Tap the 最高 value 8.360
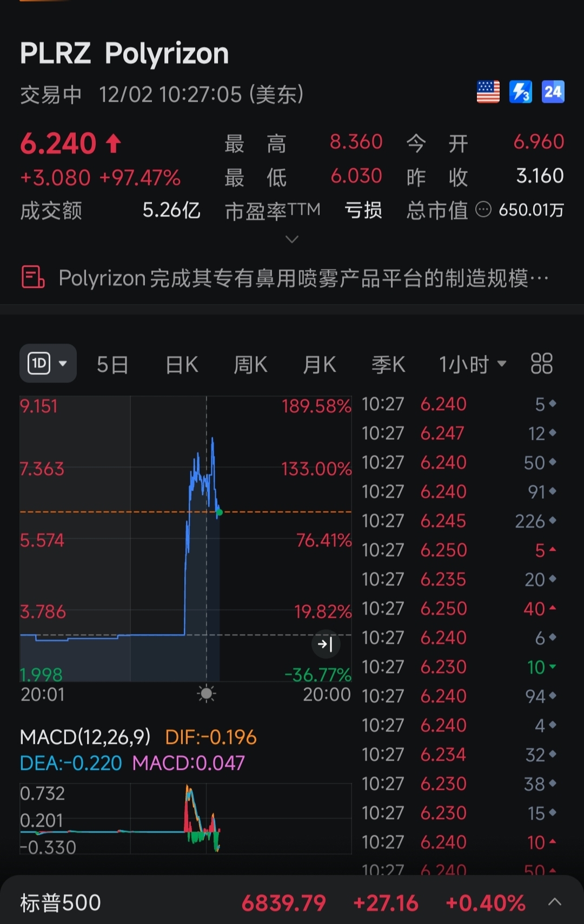Viewport: 584px width, 924px height. [356, 142]
